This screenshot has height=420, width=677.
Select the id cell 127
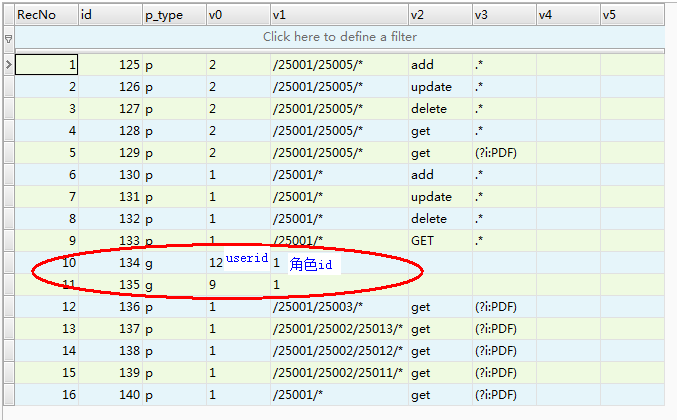[x=111, y=109]
